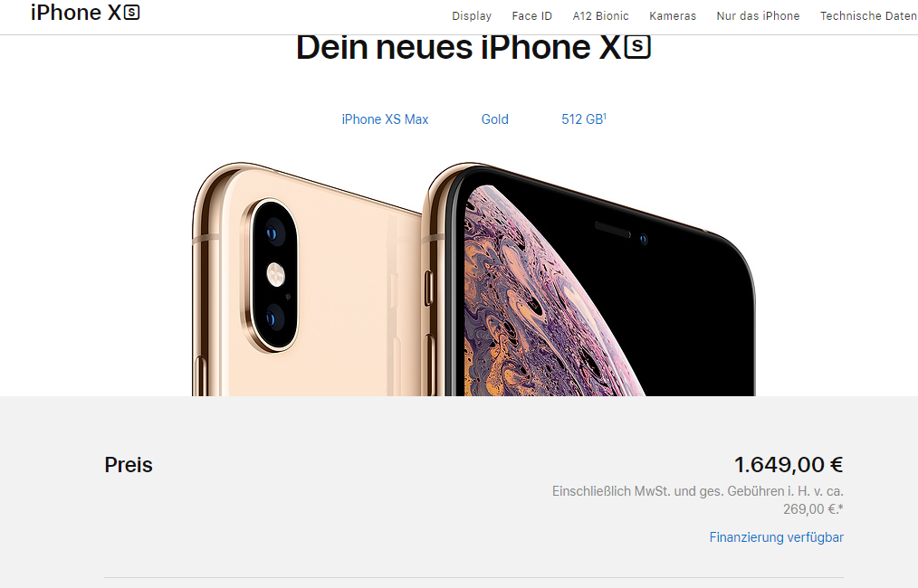Click the dual camera module on phone
The image size is (918, 588).
pos(271,275)
